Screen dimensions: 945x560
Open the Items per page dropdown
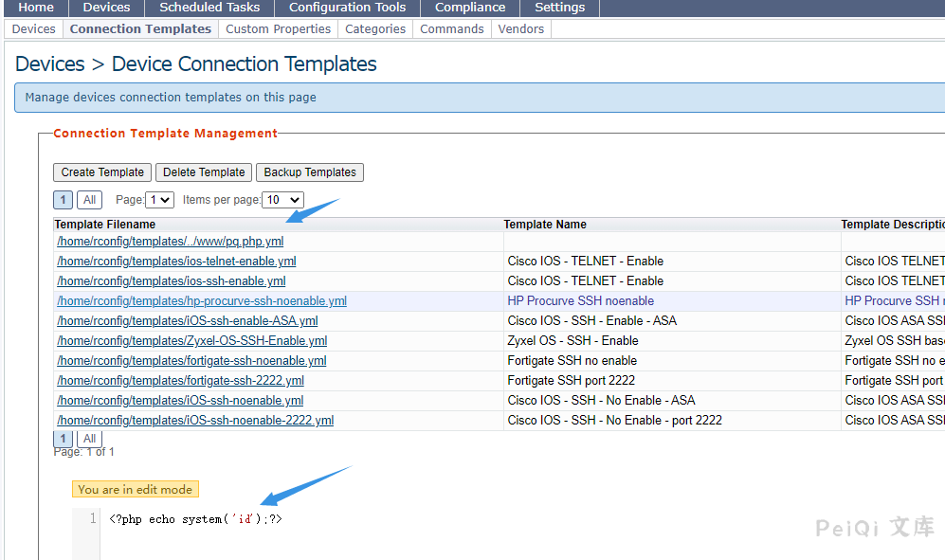tap(282, 200)
